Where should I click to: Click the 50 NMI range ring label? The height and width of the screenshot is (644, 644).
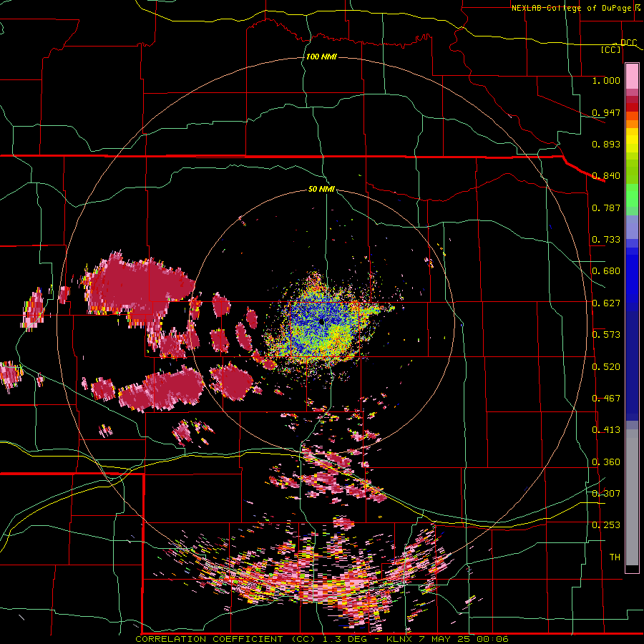point(321,190)
